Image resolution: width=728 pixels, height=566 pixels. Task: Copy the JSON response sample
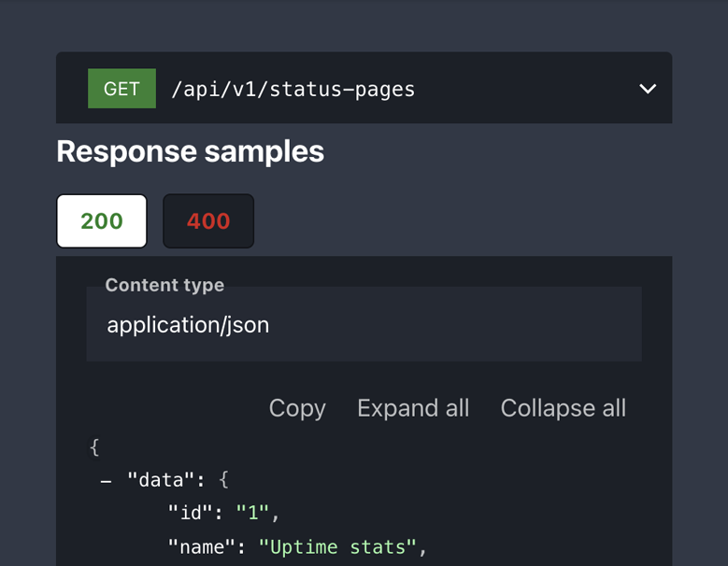pyautogui.click(x=297, y=408)
